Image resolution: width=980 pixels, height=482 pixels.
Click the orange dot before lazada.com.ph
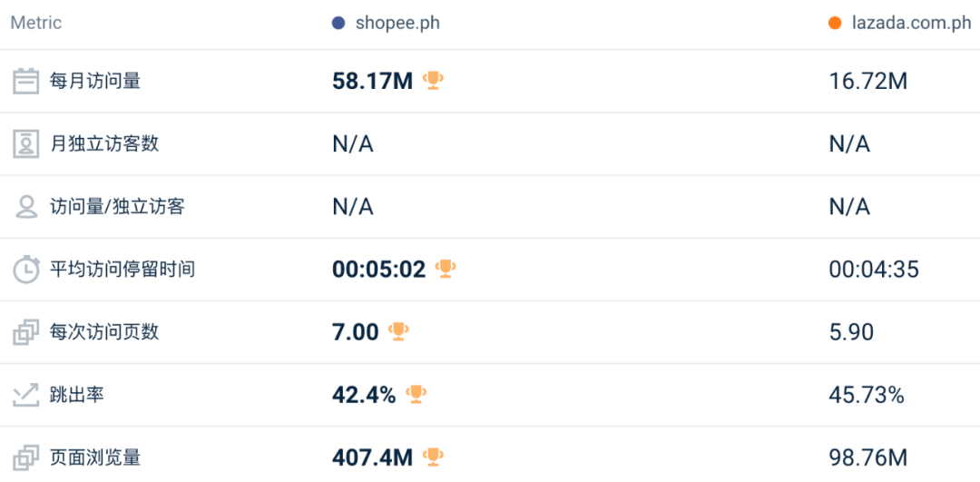click(835, 24)
